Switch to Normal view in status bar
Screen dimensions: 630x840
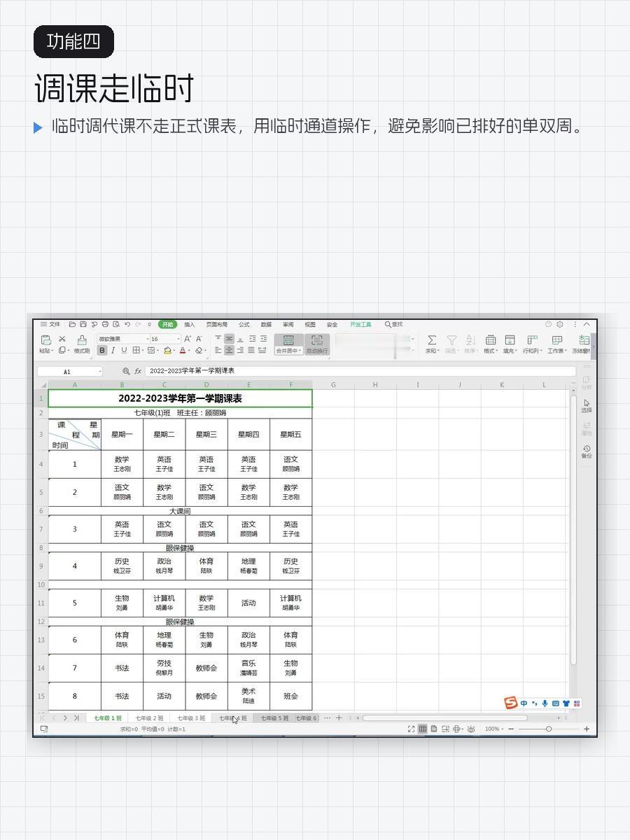pyautogui.click(x=422, y=729)
